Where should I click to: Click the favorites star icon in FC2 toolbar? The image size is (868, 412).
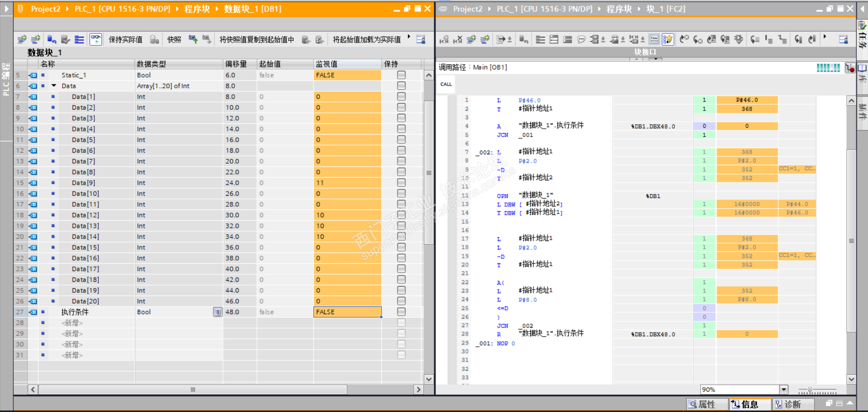click(x=668, y=39)
